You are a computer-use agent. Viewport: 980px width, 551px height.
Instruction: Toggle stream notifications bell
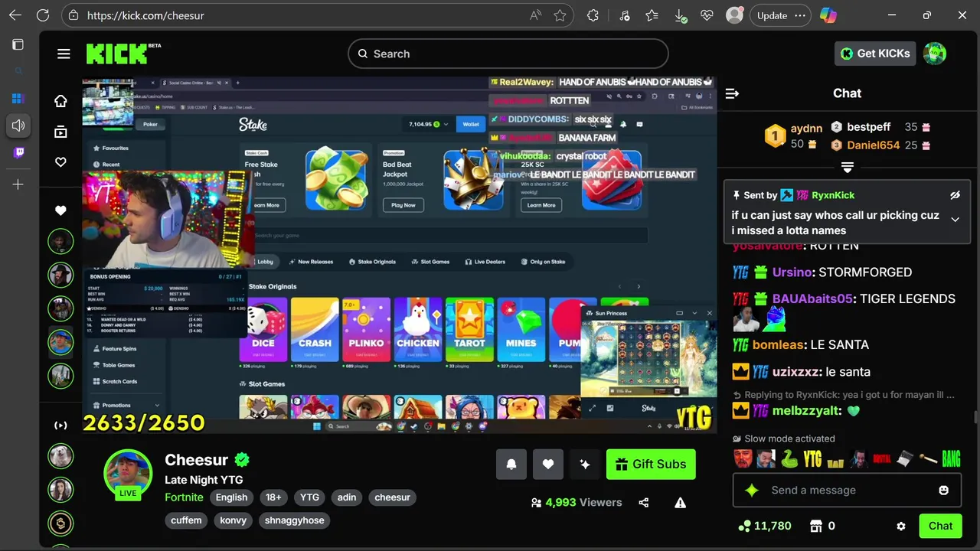tap(511, 464)
